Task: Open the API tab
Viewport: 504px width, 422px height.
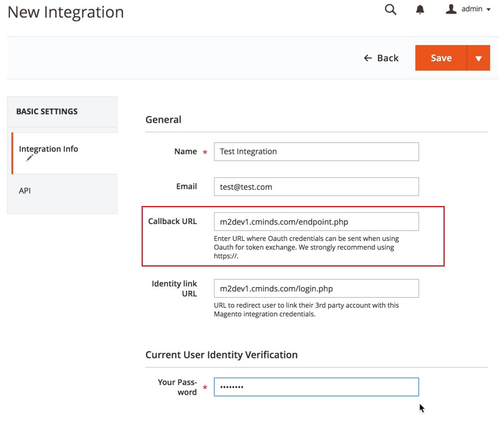Action: pyautogui.click(x=25, y=190)
